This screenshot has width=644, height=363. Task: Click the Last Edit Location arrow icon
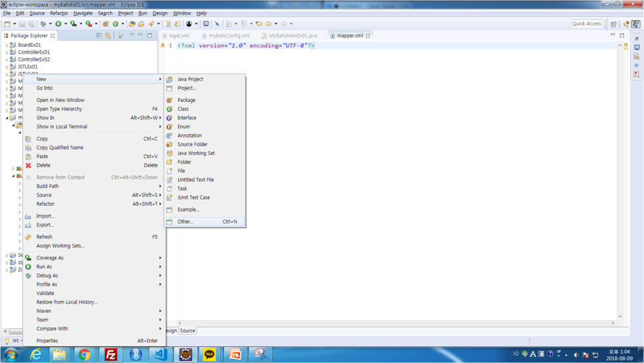coord(259,24)
